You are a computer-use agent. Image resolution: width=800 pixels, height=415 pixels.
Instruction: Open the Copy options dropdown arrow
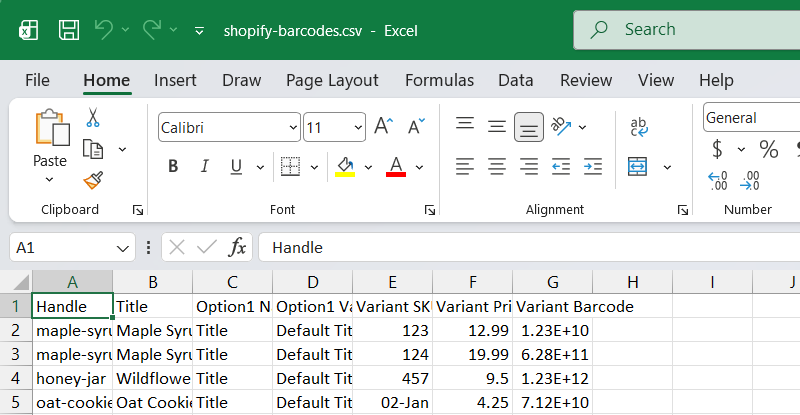point(122,150)
